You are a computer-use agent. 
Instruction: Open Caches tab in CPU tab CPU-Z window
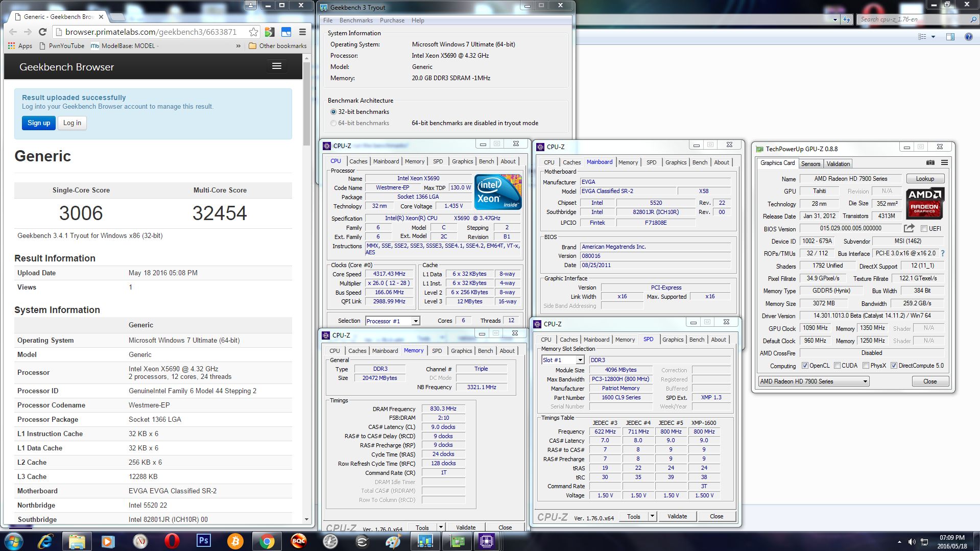pos(358,161)
